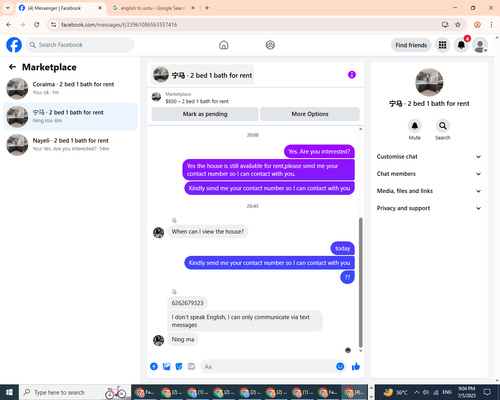Click the Find friends button
This screenshot has height=400, width=500.
tap(411, 45)
